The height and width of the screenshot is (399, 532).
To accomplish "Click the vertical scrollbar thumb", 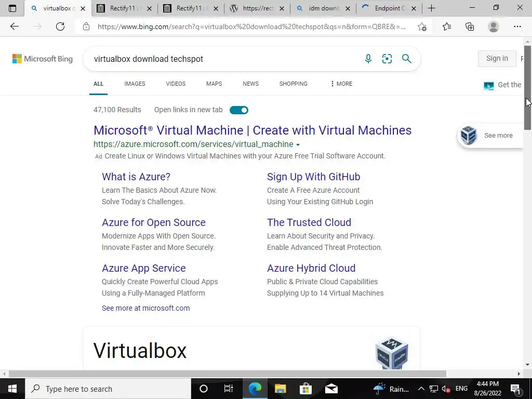I will click(528, 87).
